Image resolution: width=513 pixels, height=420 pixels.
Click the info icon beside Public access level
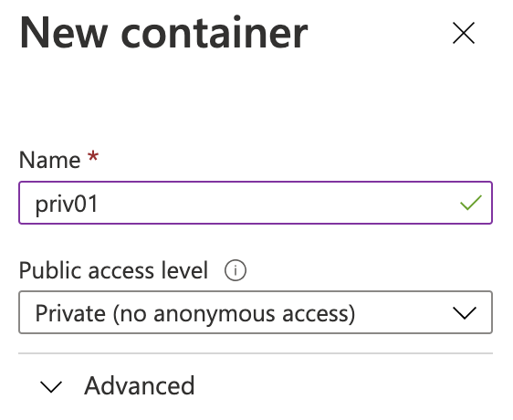click(x=236, y=270)
